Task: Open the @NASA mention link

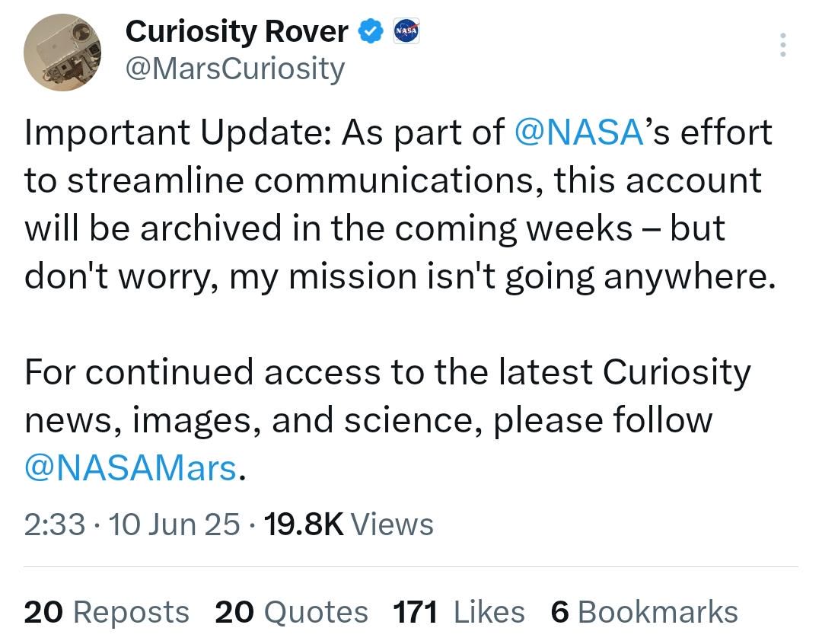Action: click(578, 132)
